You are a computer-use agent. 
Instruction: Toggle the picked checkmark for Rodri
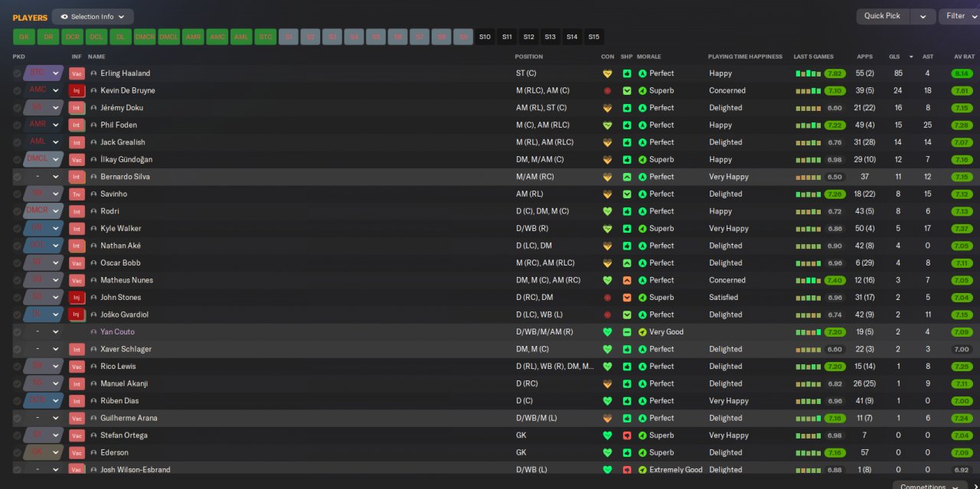click(x=17, y=211)
